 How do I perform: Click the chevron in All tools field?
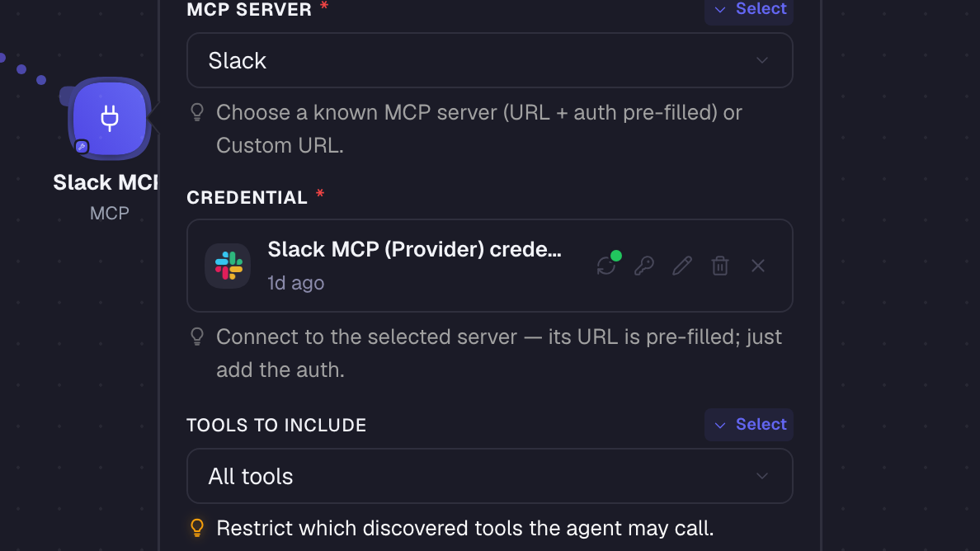762,476
